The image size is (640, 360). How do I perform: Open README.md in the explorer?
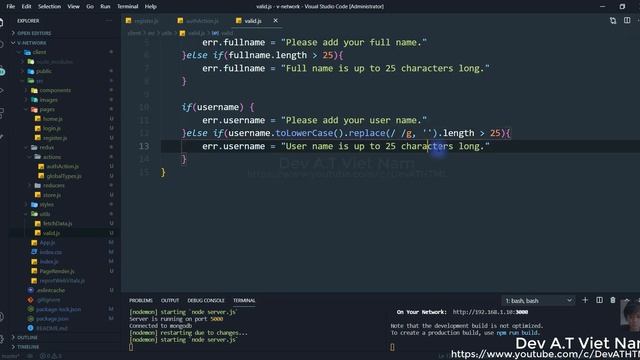pos(52,328)
